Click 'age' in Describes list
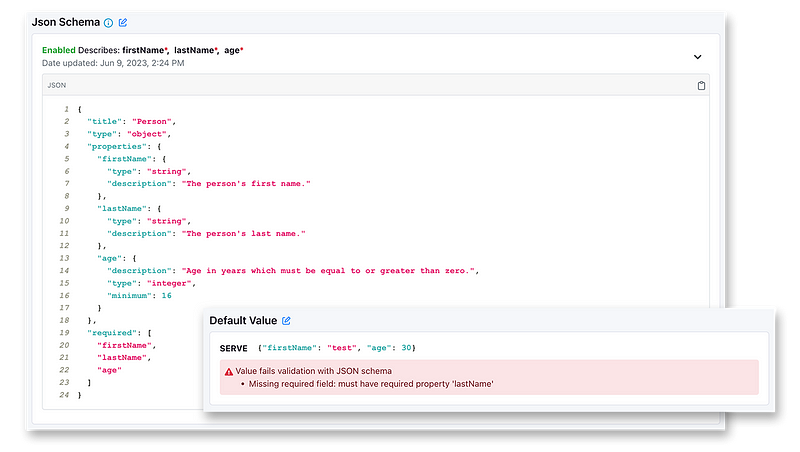800x452 pixels. coord(233,50)
